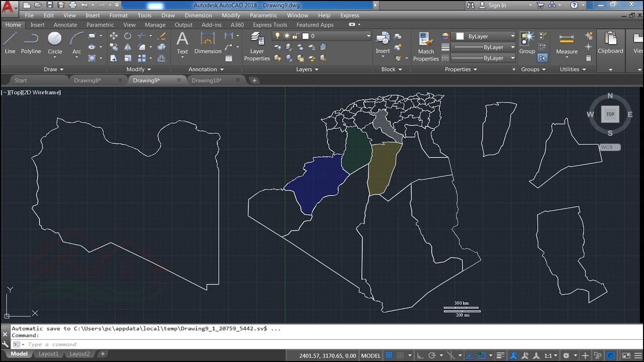Click the Top view control label

click(16, 93)
